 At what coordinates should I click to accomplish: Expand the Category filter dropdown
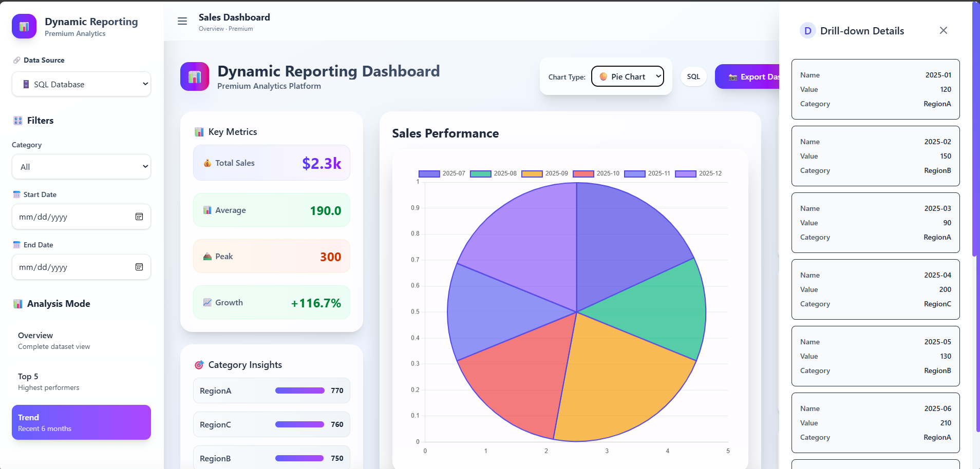[81, 167]
